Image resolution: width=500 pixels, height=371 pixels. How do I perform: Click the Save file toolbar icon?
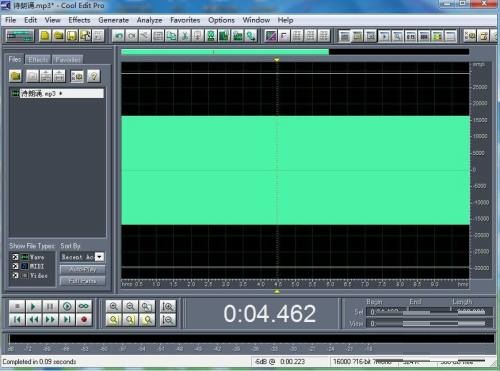click(x=72, y=36)
